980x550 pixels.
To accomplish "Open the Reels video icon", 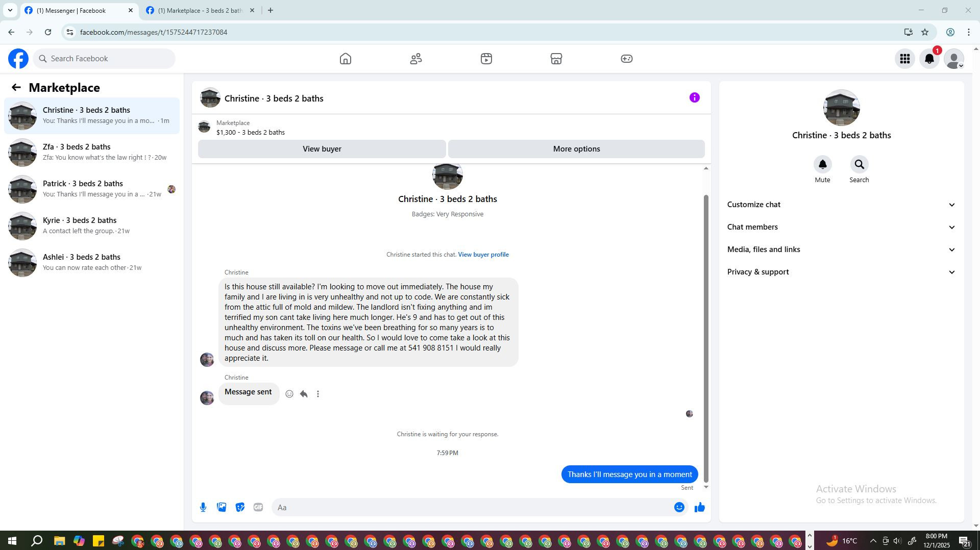I will click(x=486, y=59).
